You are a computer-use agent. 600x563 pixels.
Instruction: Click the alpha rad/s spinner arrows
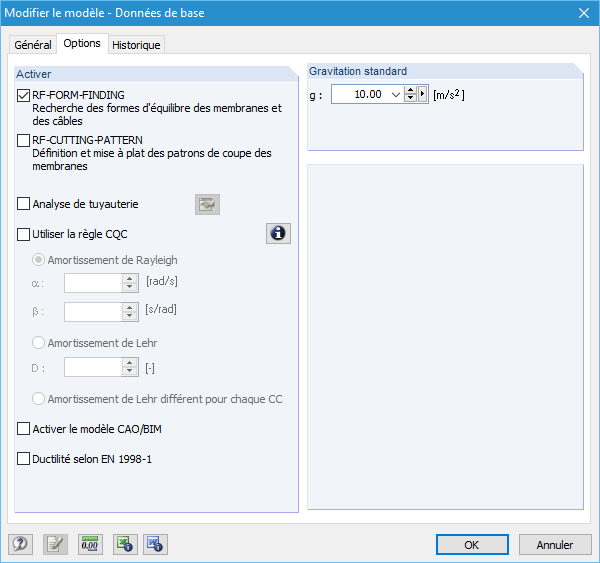[130, 283]
